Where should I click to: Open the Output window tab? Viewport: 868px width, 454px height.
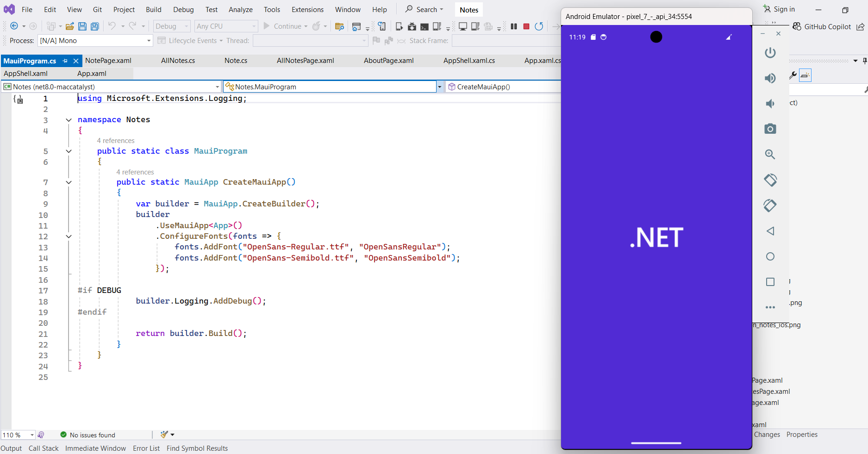[x=11, y=448]
